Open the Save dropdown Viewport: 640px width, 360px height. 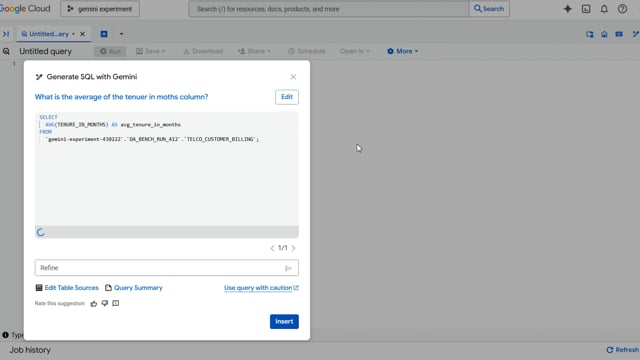pos(151,51)
